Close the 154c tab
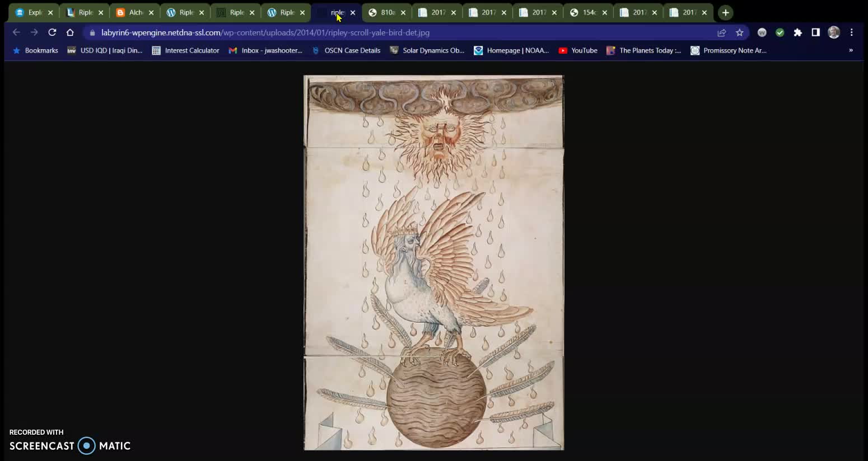 click(x=605, y=12)
